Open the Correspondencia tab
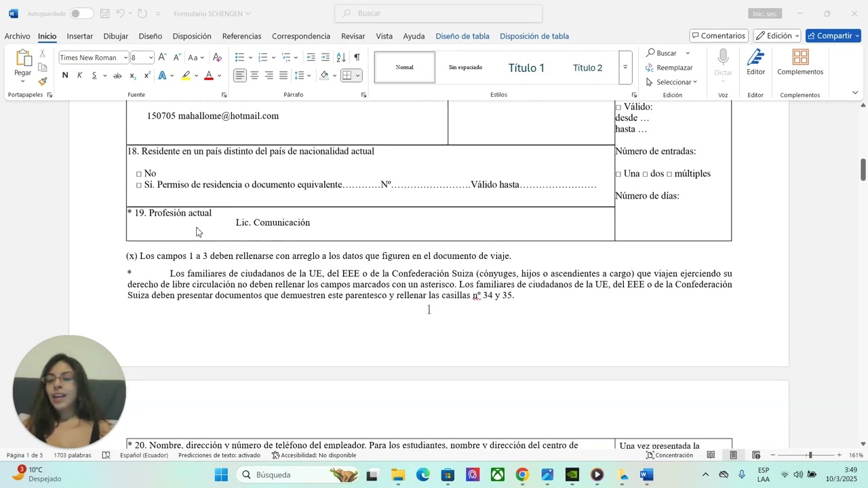Image resolution: width=868 pixels, height=488 pixels. tap(301, 36)
